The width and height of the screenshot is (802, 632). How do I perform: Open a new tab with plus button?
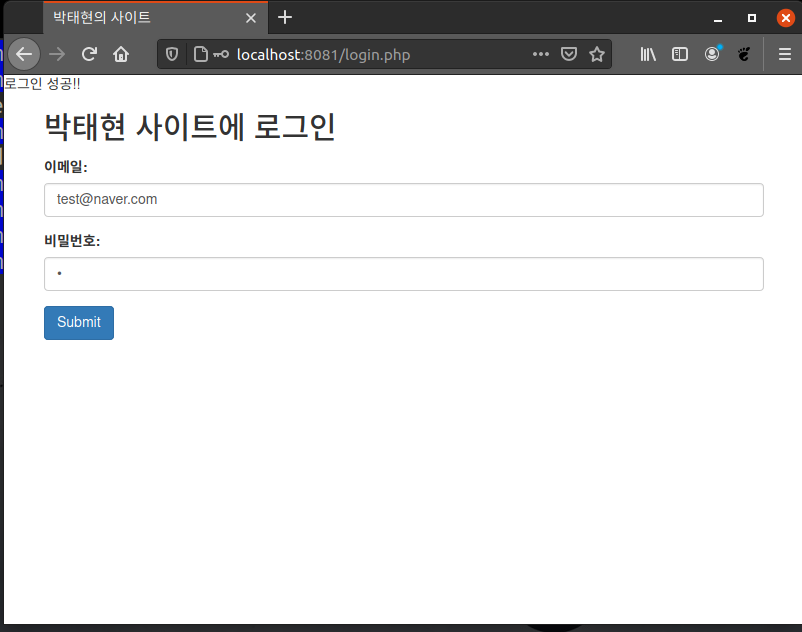[285, 17]
